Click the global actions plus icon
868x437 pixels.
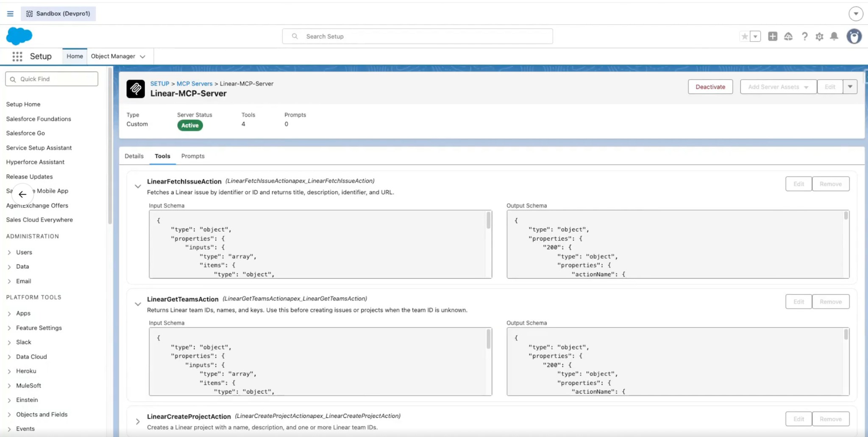click(x=773, y=36)
